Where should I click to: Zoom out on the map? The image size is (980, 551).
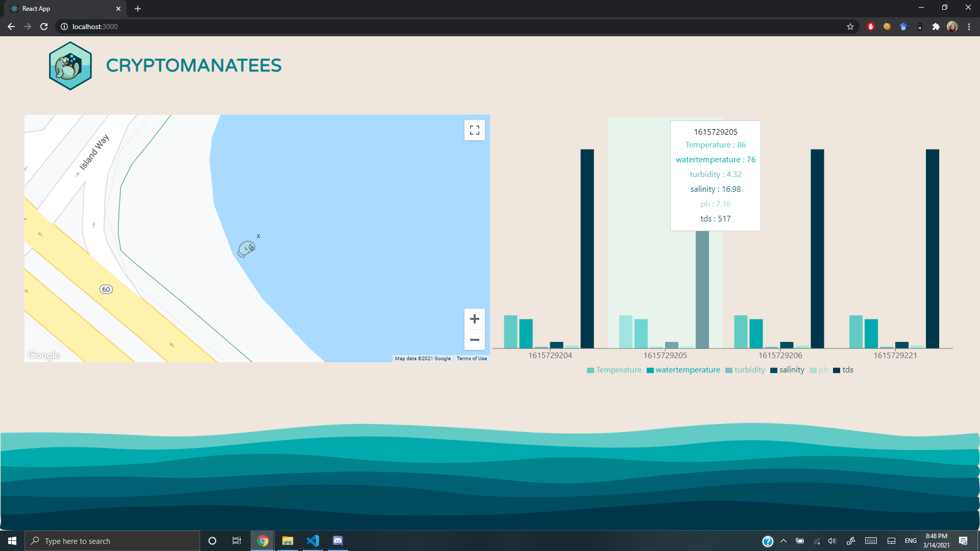coord(474,340)
